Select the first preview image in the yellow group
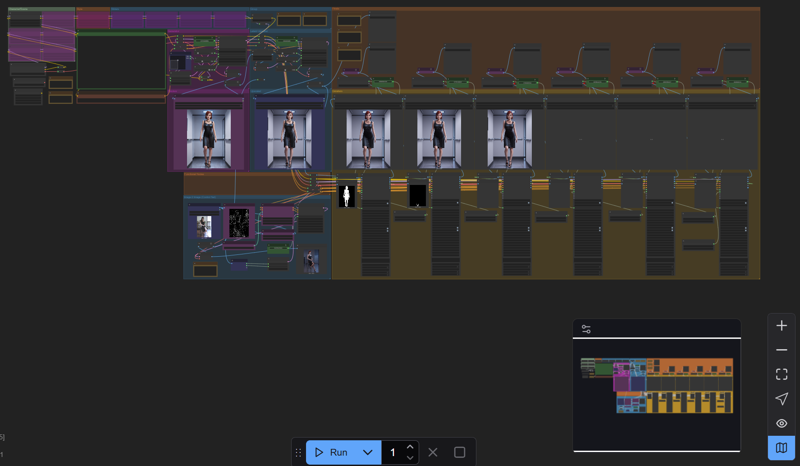This screenshot has width=800, height=466. [368, 139]
